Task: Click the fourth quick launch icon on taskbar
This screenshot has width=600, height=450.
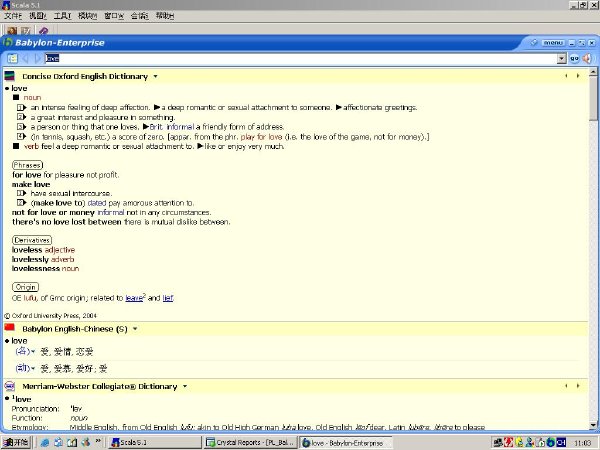Action: (86, 442)
